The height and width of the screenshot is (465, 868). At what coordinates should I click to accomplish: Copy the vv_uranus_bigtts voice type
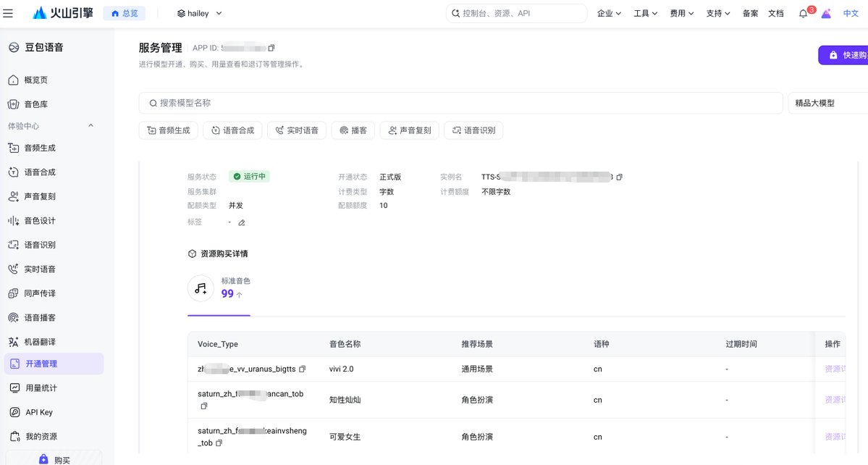coord(303,369)
